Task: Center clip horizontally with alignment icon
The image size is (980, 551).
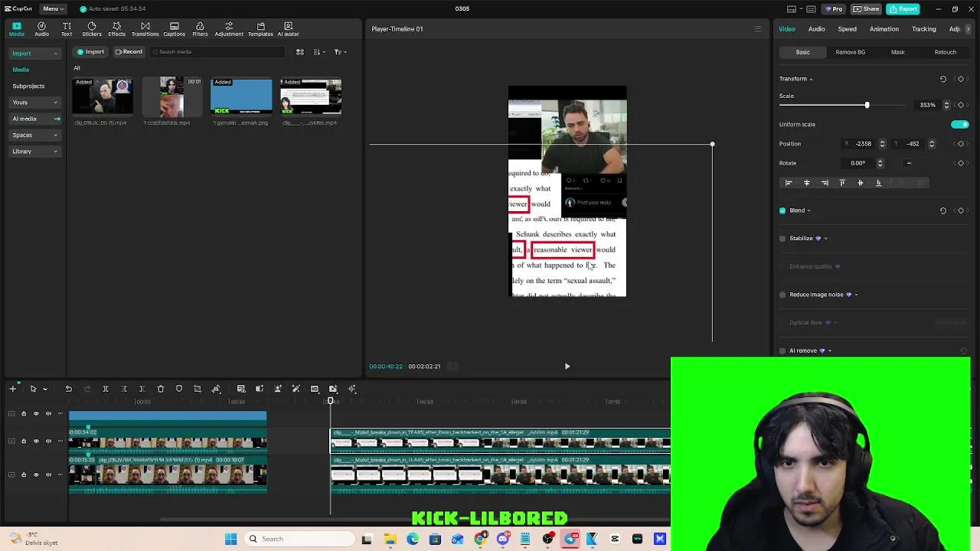Action: click(x=806, y=183)
